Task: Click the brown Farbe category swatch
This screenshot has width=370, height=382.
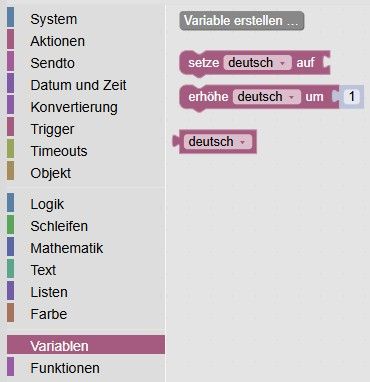Action: coord(10,312)
